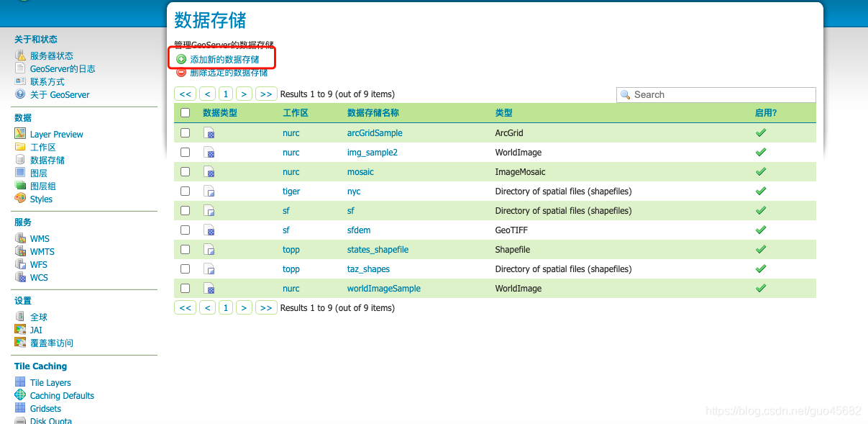Click bottom pagination << button
Image resolution: width=868 pixels, height=424 pixels.
point(186,307)
